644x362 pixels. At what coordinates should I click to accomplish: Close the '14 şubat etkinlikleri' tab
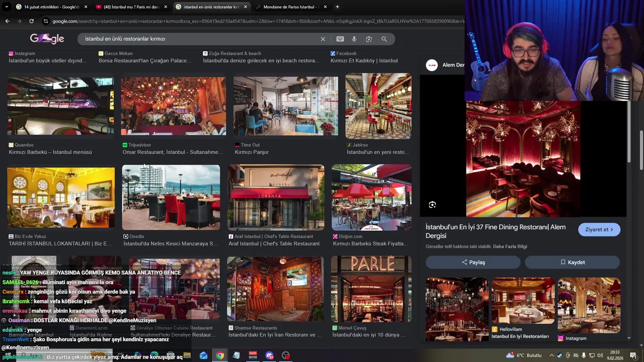click(86, 7)
